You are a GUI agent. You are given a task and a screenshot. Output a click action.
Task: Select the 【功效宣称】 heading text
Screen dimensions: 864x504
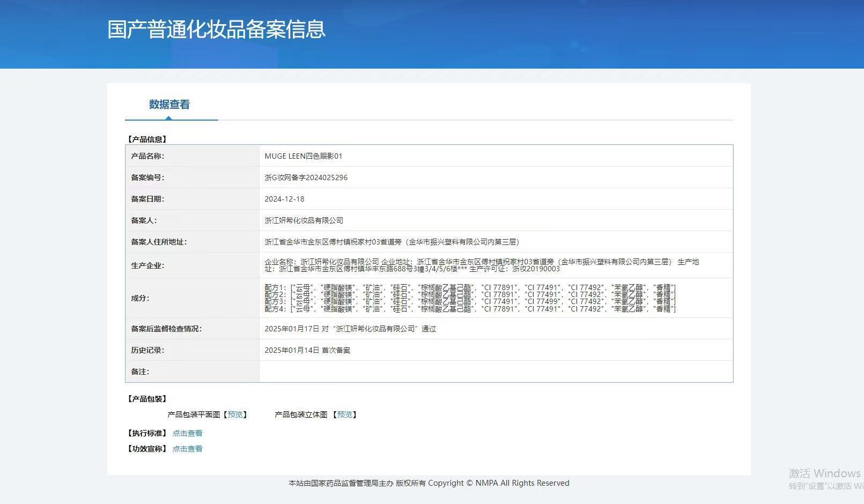tap(147, 449)
